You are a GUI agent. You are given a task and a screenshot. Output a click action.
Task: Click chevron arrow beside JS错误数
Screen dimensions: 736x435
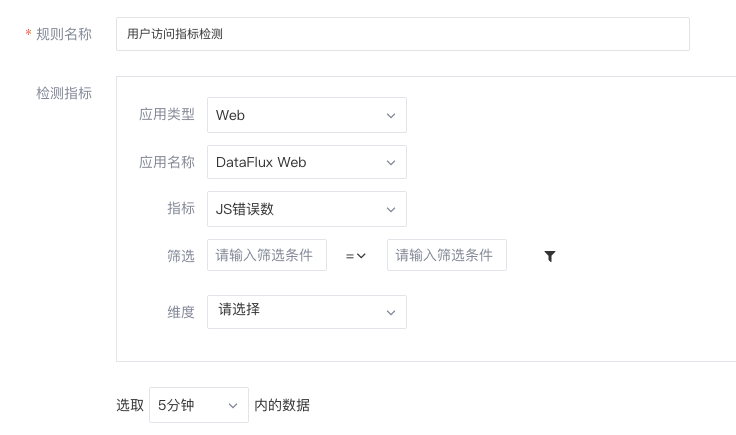click(391, 209)
